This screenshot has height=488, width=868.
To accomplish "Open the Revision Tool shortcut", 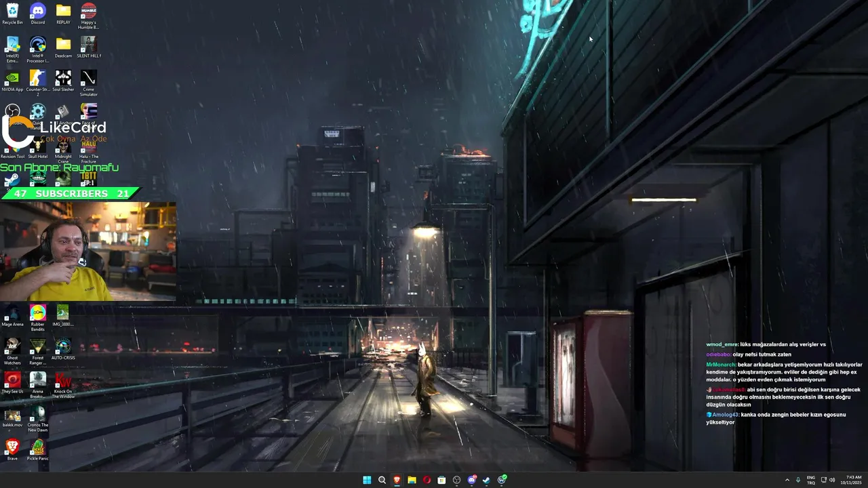I will point(12,150).
